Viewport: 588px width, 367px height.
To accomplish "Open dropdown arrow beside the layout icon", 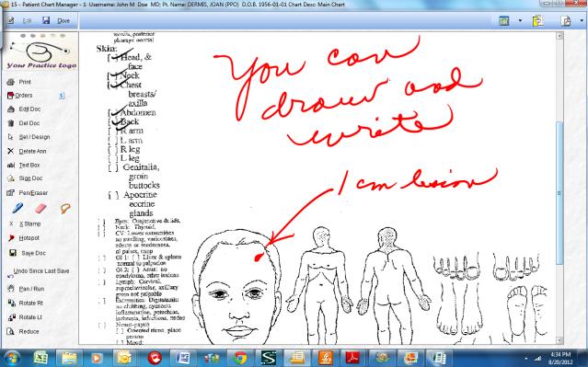I will click(x=520, y=20).
